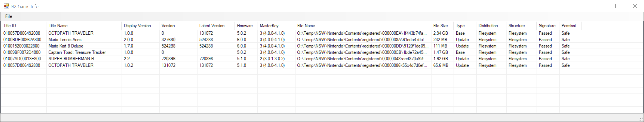Click the Display Version column header
This screenshot has height=122, width=644.
(x=140, y=26)
